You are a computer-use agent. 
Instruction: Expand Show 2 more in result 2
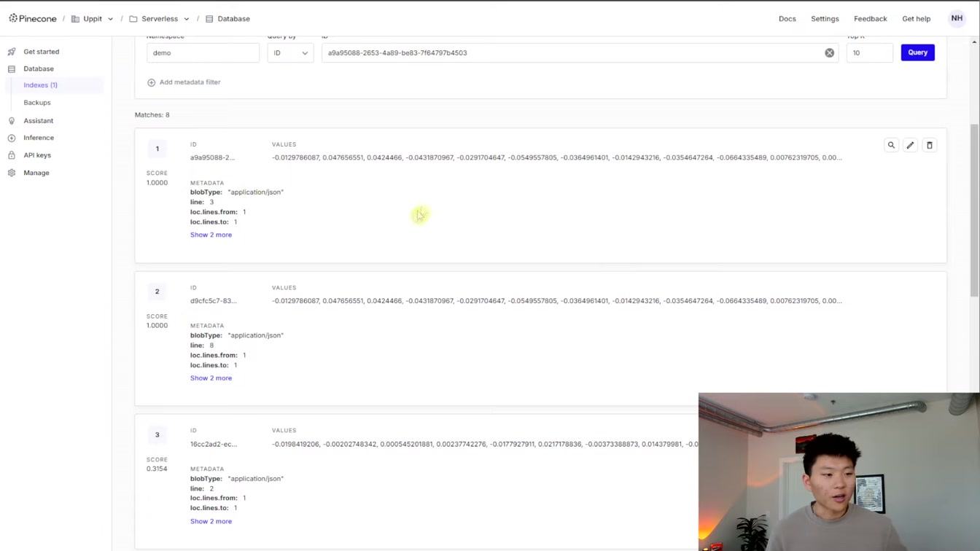pos(211,378)
